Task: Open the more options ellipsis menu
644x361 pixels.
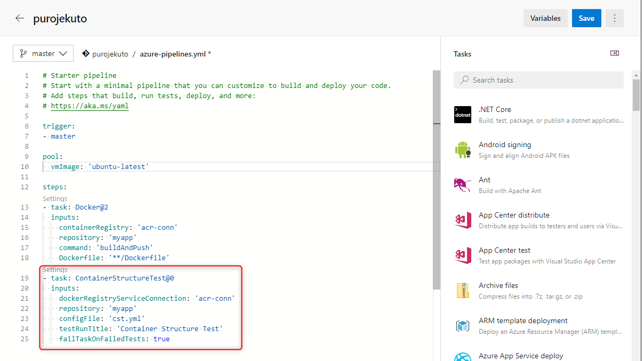Action: pyautogui.click(x=615, y=18)
